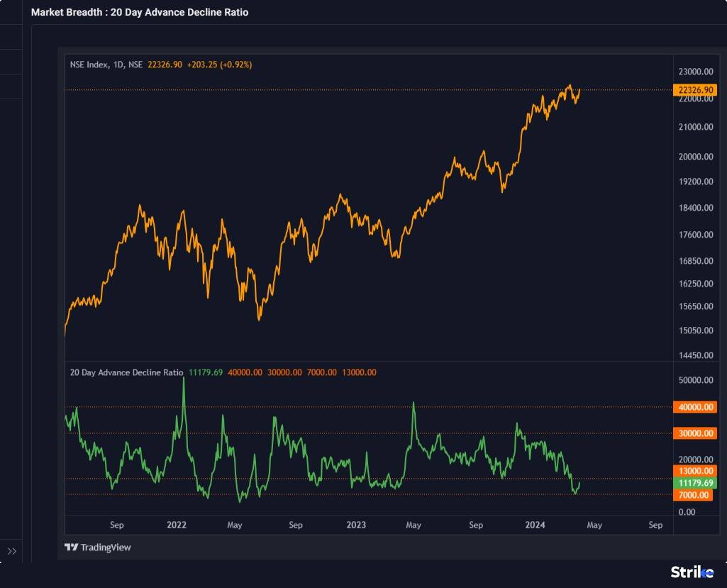Image resolution: width=727 pixels, height=588 pixels.
Task: Click the May label just after 2023
Action: point(414,525)
